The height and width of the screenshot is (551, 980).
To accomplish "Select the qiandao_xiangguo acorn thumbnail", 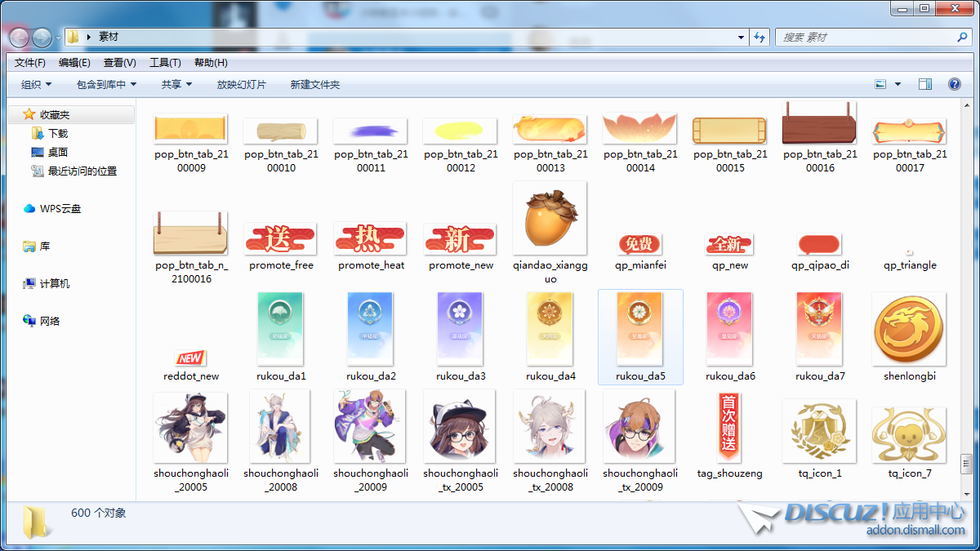I will point(550,218).
